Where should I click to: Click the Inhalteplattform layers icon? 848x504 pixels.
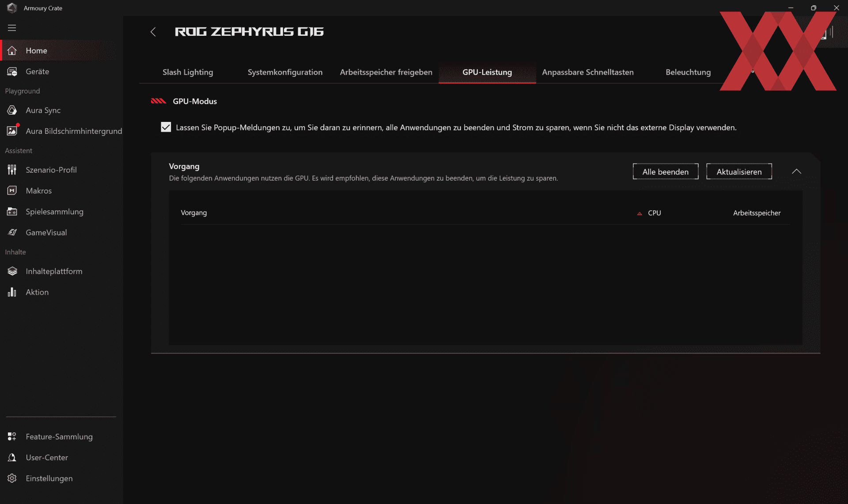pyautogui.click(x=12, y=271)
